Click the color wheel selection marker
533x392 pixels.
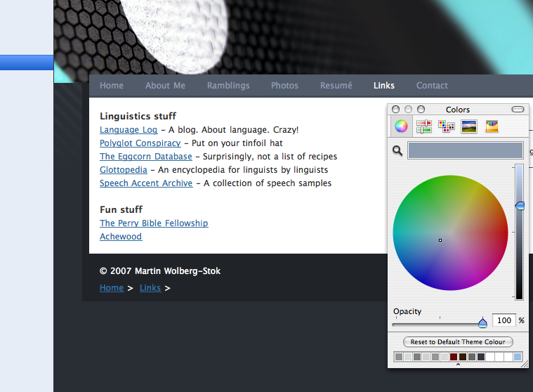coord(440,240)
